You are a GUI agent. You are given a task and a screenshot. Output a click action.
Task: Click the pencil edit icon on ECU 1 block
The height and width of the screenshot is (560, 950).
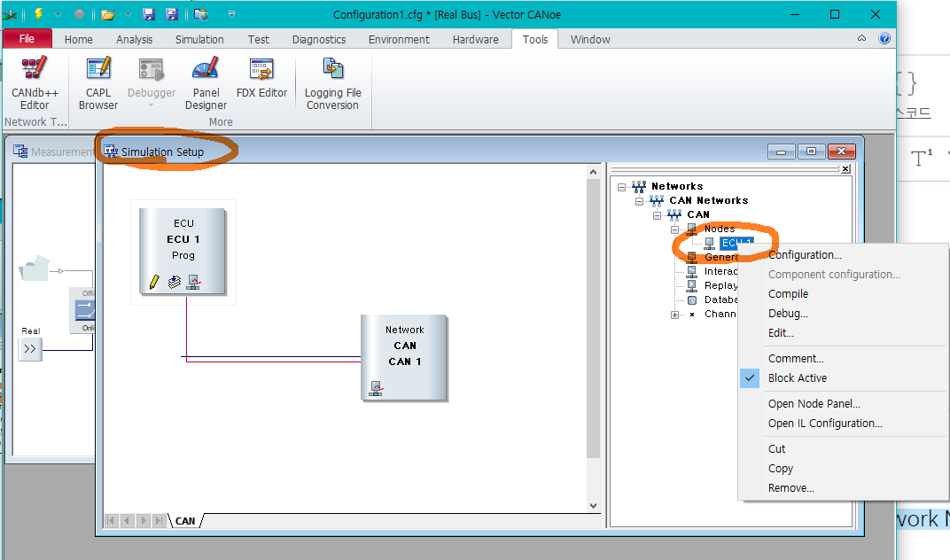154,282
